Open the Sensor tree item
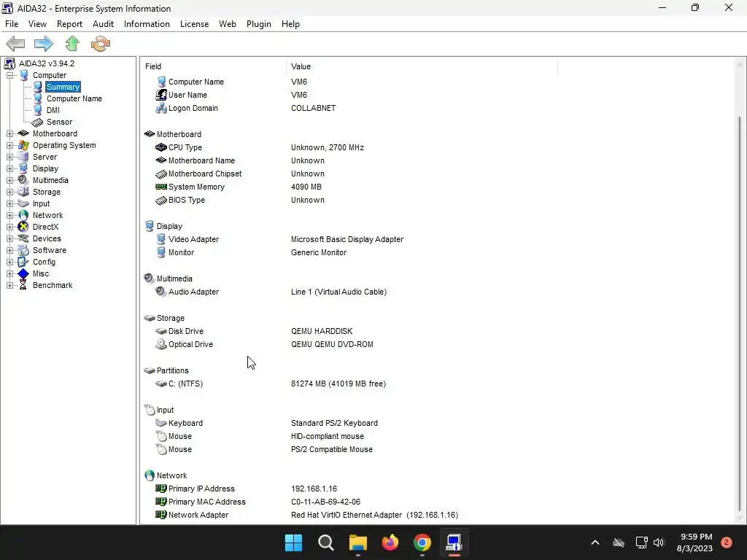 tap(60, 122)
